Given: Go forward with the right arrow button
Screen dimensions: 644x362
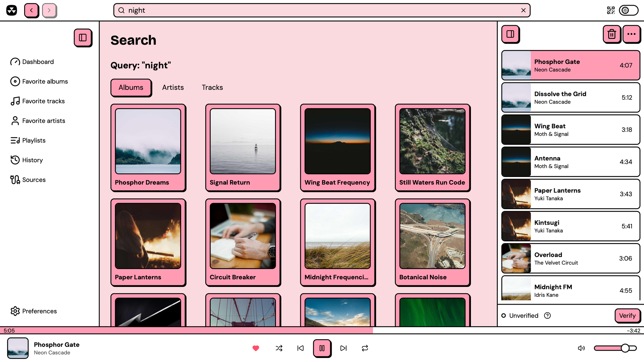Looking at the screenshot, I should click(49, 10).
